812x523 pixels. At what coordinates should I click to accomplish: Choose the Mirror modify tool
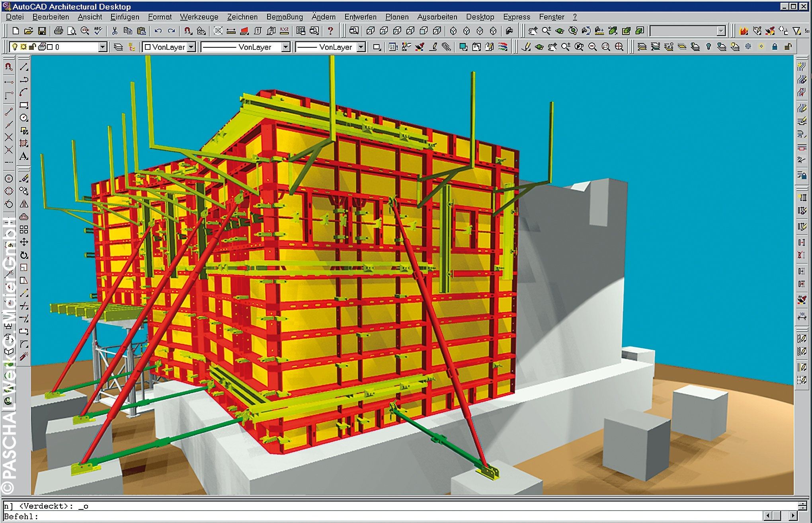coord(24,204)
